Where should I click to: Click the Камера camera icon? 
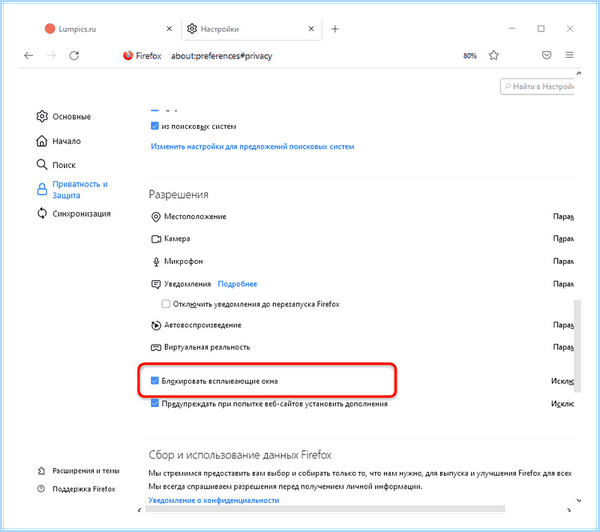click(156, 239)
